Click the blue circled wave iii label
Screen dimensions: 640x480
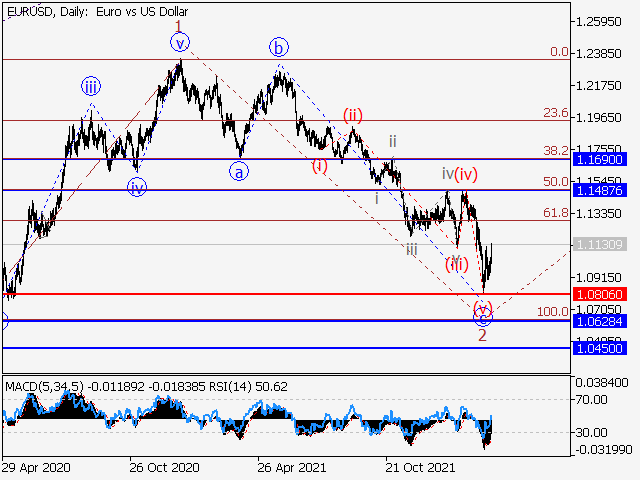[x=91, y=87]
